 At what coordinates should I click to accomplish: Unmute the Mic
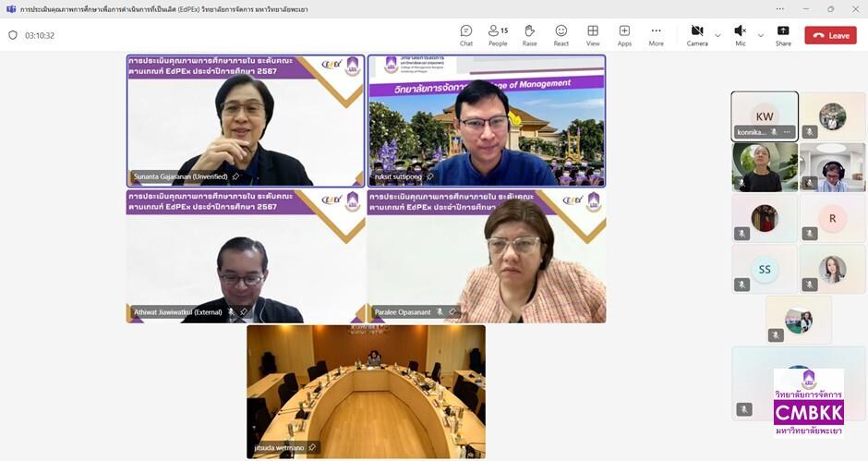741,35
